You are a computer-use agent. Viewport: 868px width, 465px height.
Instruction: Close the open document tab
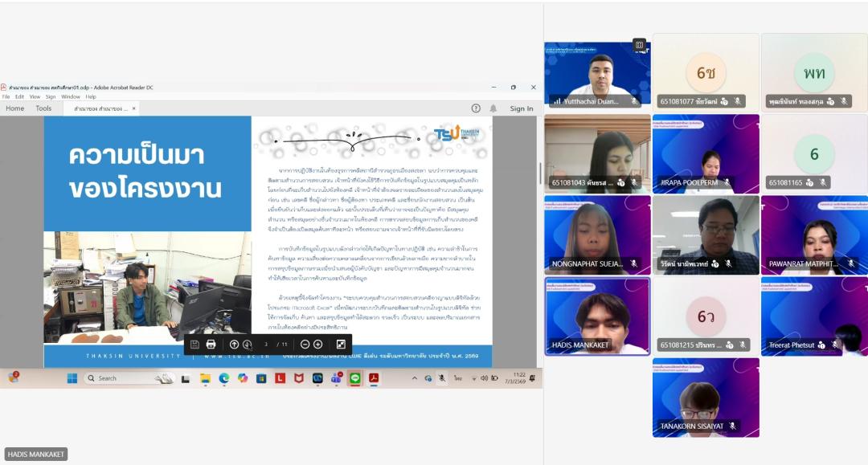[x=134, y=108]
